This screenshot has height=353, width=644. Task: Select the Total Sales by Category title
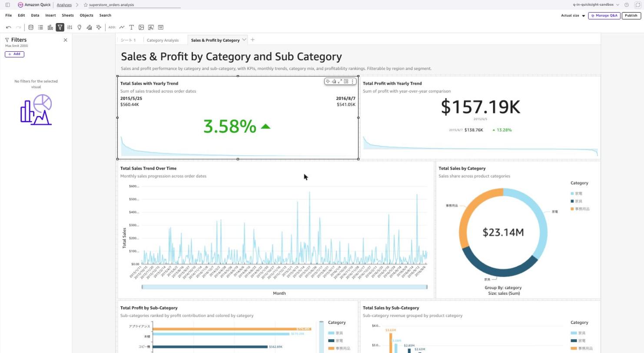click(x=462, y=168)
